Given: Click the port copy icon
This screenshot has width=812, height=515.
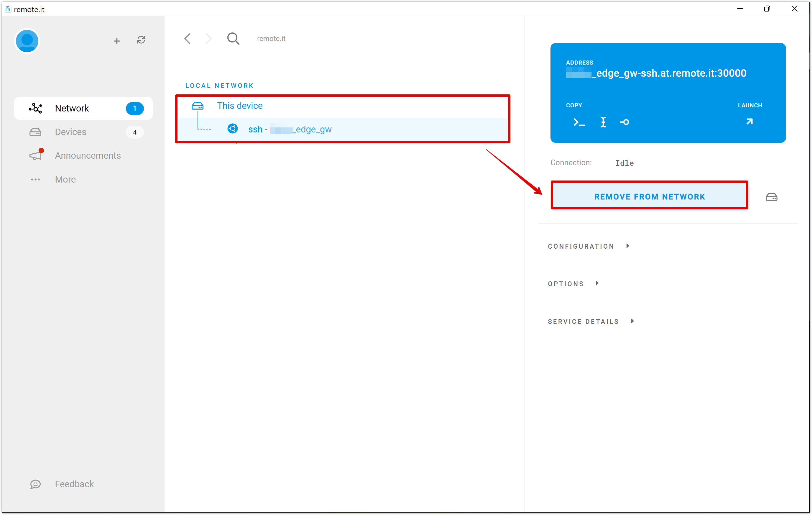Looking at the screenshot, I should coord(624,122).
